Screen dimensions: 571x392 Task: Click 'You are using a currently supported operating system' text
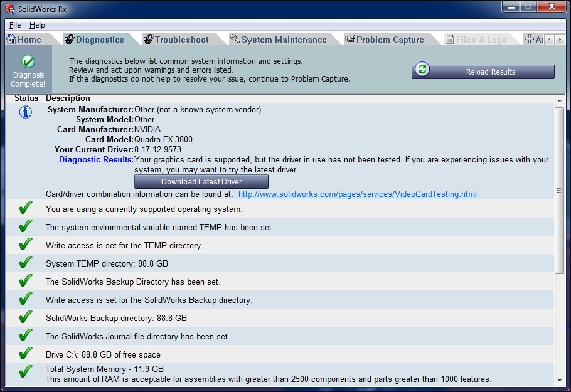[144, 209]
